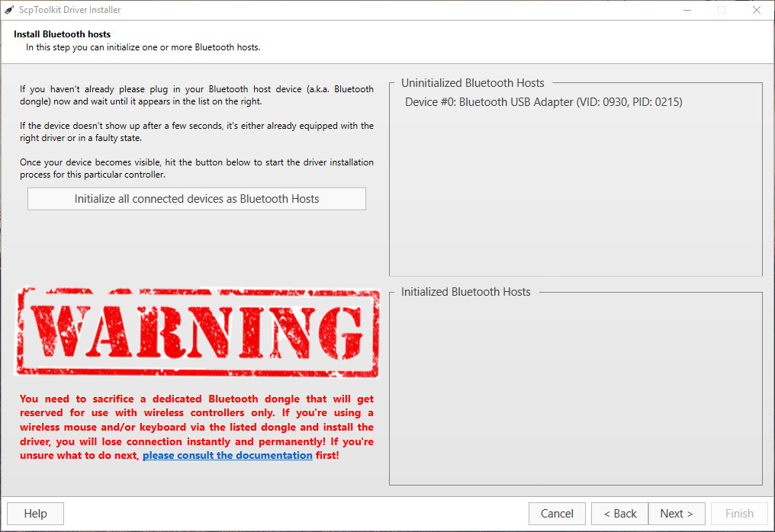Click the 'Initialized Bluetooth Hosts' group label
This screenshot has height=532, width=775.
(465, 292)
